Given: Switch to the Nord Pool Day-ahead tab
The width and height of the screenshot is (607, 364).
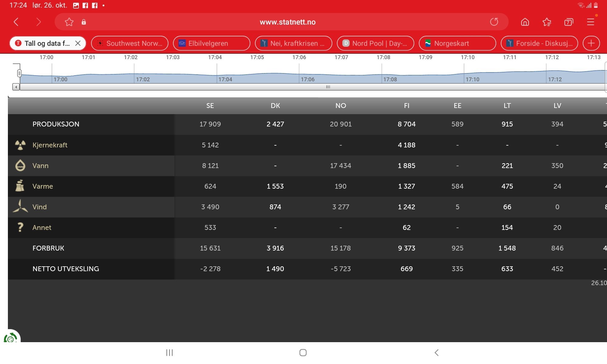Looking at the screenshot, I should tap(375, 43).
